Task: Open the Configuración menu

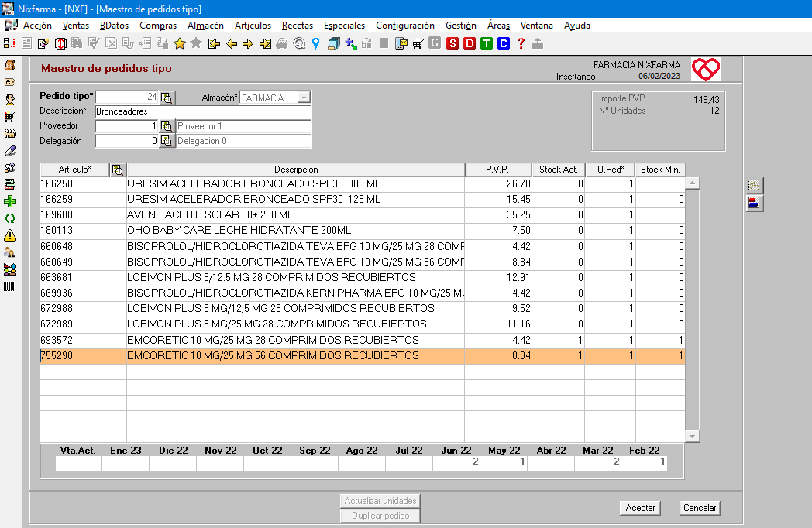Action: click(405, 26)
